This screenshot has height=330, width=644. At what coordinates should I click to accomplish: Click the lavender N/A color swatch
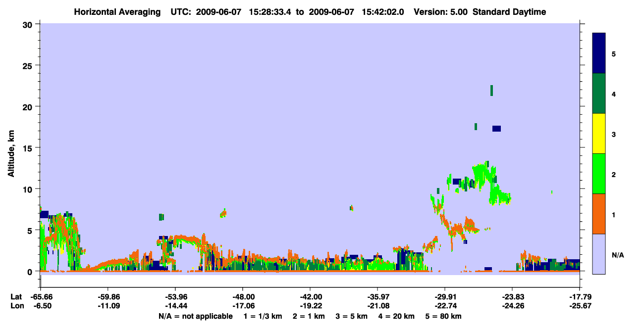pos(599,254)
